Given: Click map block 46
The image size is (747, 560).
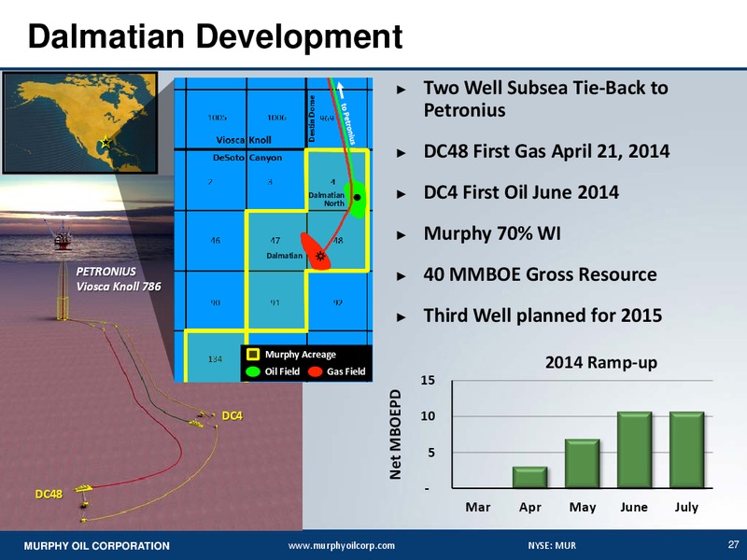Looking at the screenshot, I should tap(216, 241).
